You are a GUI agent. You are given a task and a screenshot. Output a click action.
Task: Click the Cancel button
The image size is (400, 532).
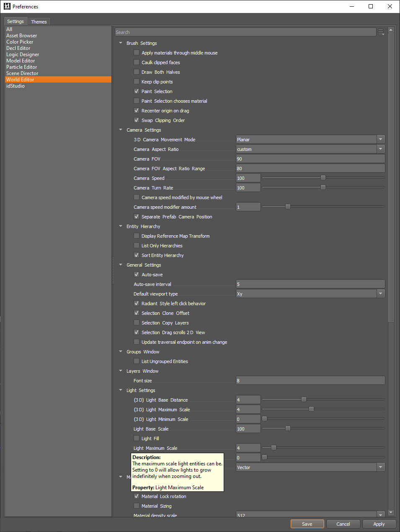(343, 524)
